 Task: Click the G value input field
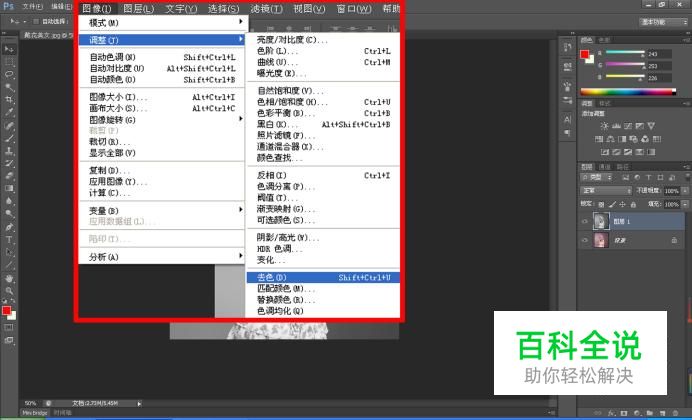[659, 66]
